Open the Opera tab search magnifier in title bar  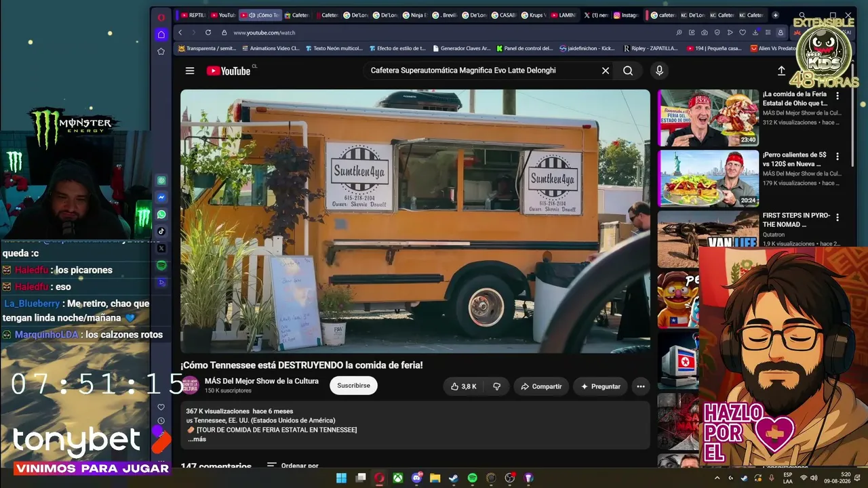coord(802,15)
